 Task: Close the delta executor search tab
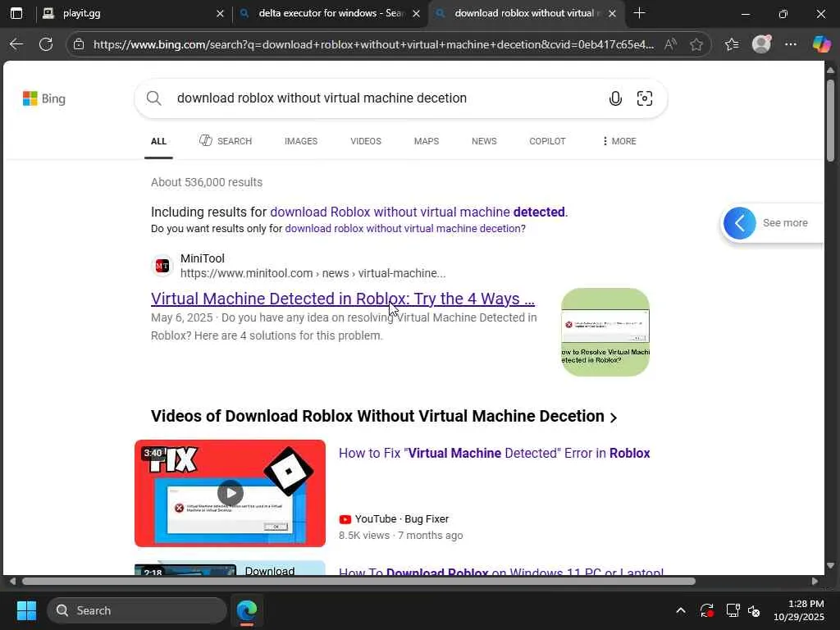coord(416,13)
